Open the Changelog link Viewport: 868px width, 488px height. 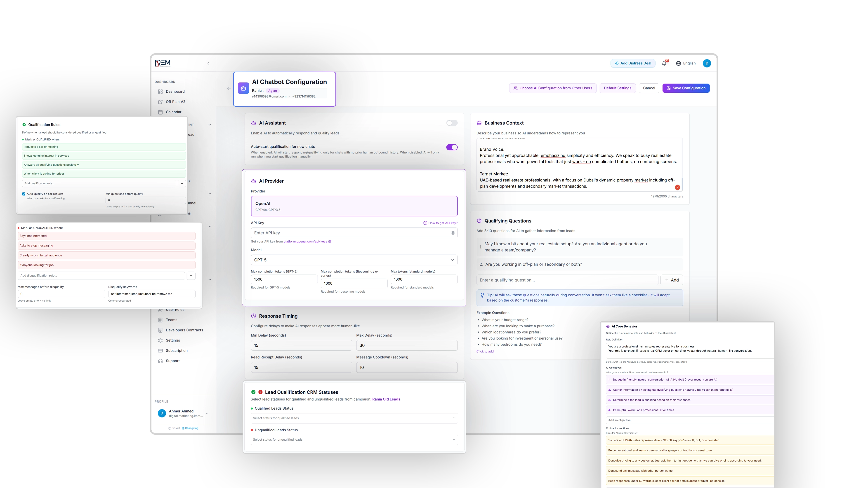[x=190, y=428]
